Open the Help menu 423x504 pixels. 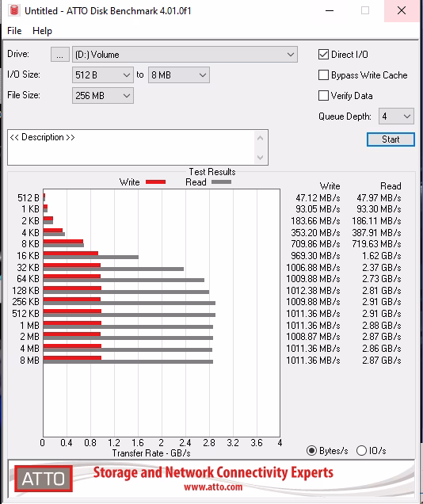point(42,31)
